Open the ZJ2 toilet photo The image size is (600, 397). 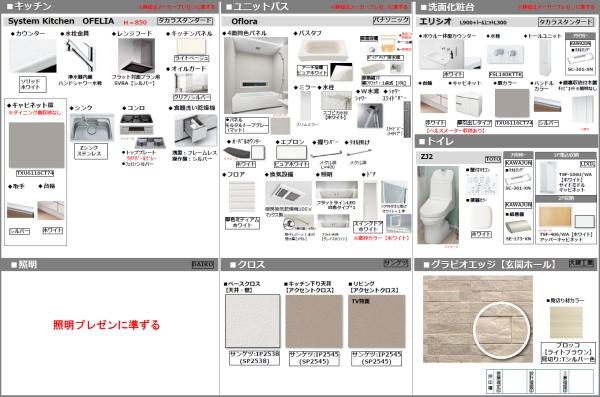point(438,205)
